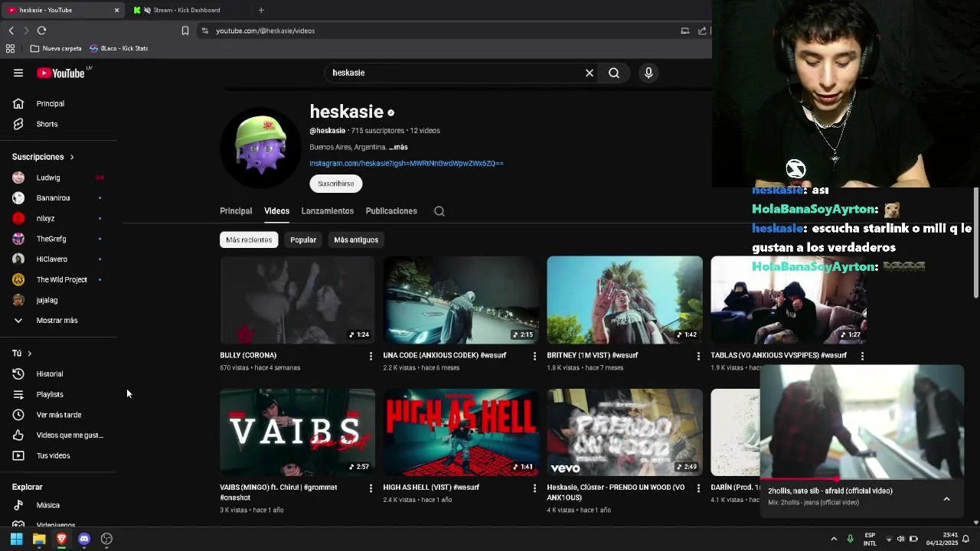Open the Nueva carpeta bookmark folder

pos(56,48)
